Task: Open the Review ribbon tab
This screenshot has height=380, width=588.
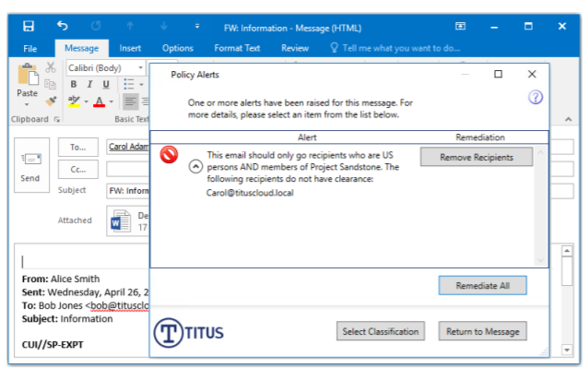Action: (295, 48)
